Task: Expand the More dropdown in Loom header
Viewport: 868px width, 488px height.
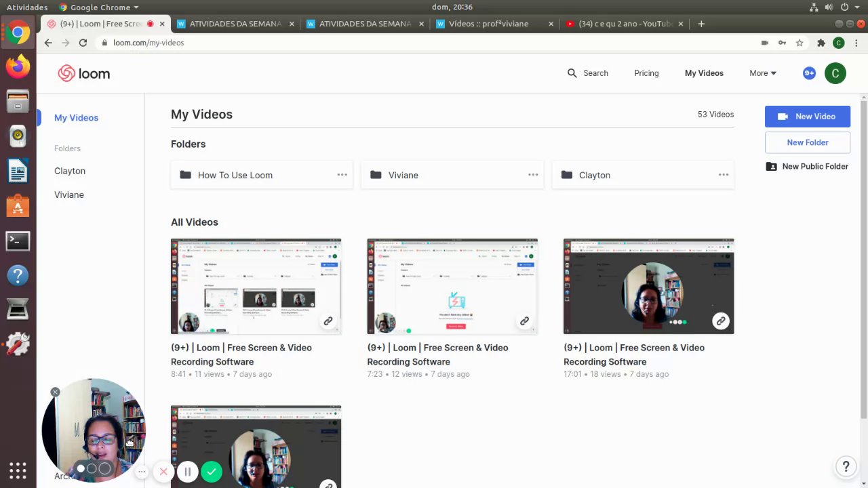Action: [763, 73]
